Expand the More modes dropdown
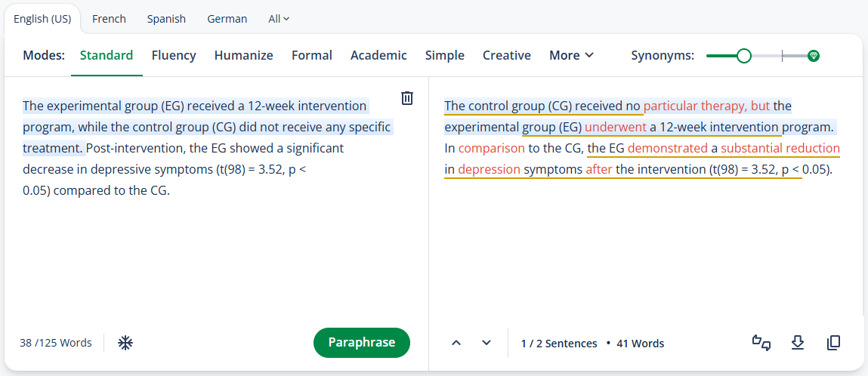Screen dimensions: 868x376 (x=571, y=55)
